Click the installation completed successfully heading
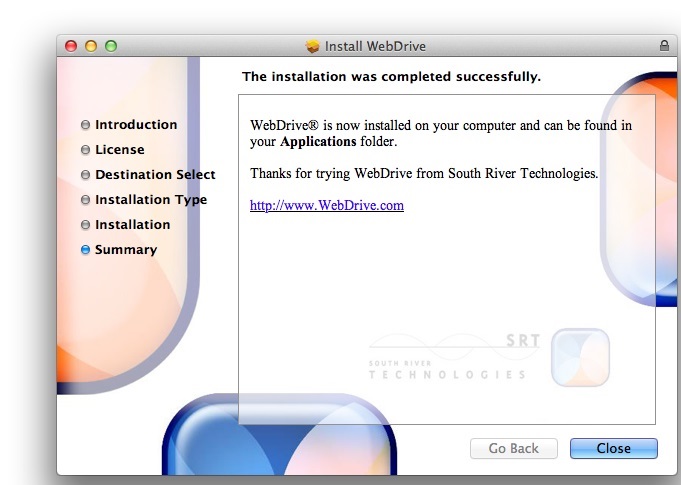Screen dimensions: 681x485 click(391, 77)
